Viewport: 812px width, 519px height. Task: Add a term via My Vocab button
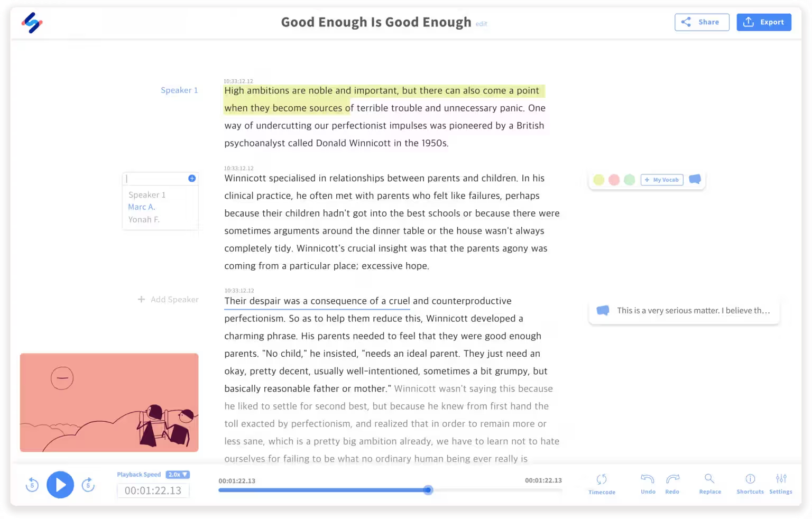coord(662,180)
